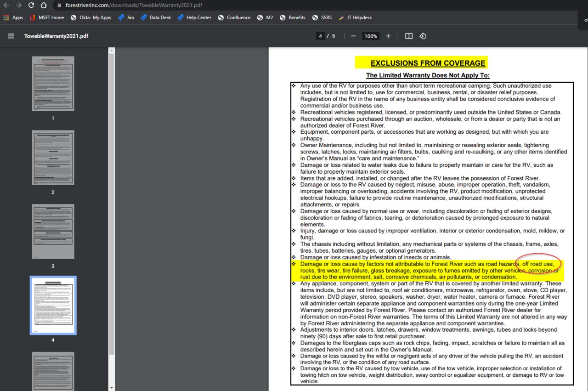Click the highlighted 'off road use' text

[538, 264]
